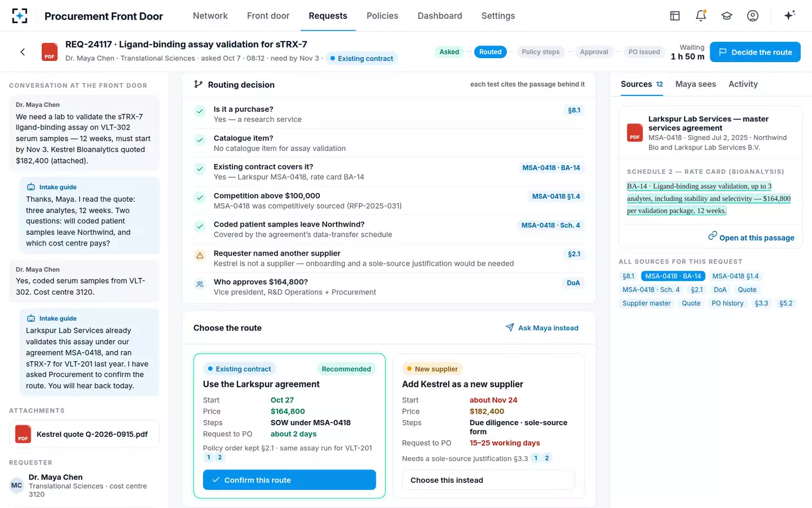Click Decide the route button
Viewport: 812px width, 508px height.
tap(755, 52)
